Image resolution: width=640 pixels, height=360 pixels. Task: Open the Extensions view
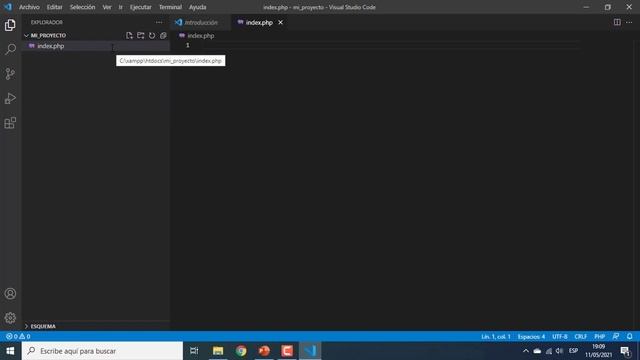[x=10, y=123]
